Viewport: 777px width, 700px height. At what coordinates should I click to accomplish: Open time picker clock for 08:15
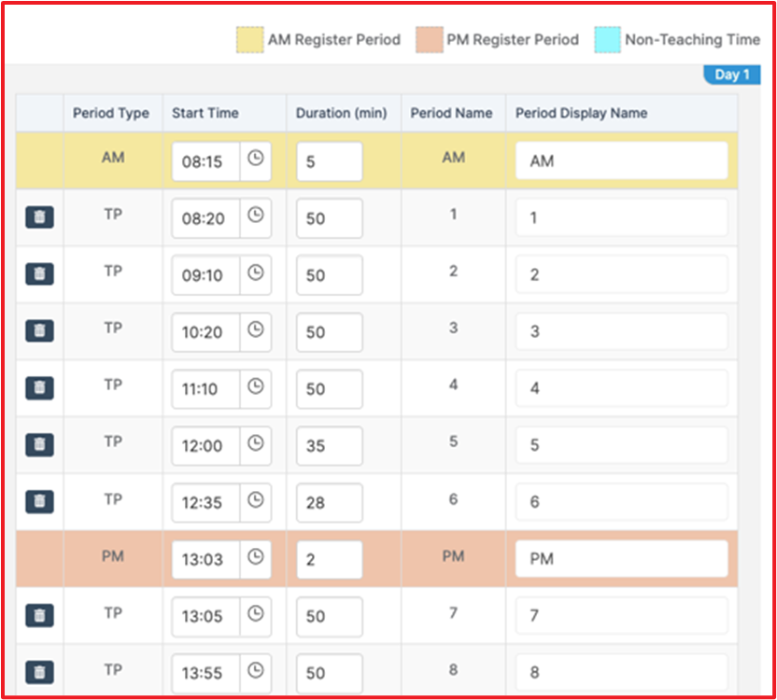pos(256,159)
